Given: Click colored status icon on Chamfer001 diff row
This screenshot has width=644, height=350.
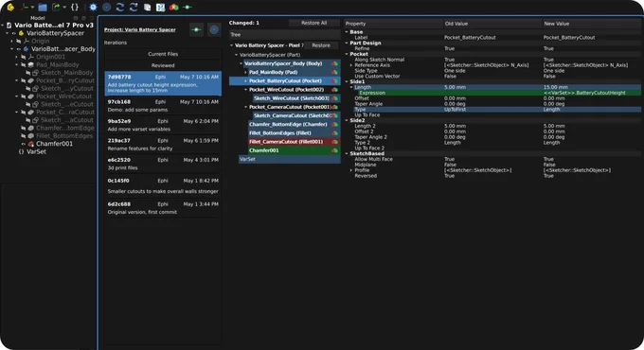Looking at the screenshot, I should click(x=334, y=150).
